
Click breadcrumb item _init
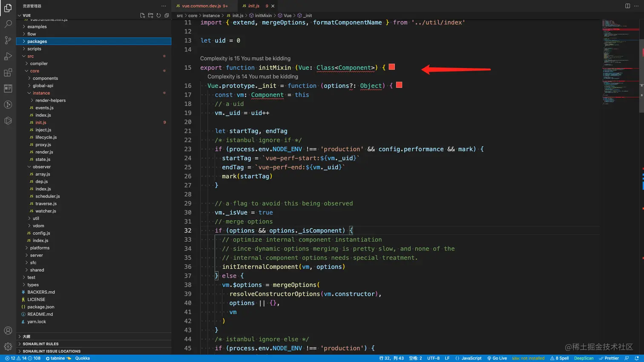(x=305, y=15)
